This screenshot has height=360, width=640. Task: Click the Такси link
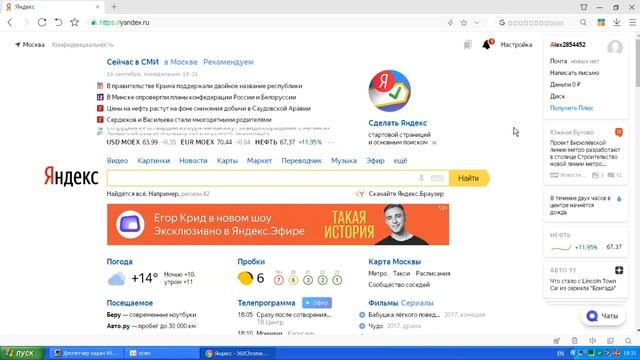coord(401,273)
